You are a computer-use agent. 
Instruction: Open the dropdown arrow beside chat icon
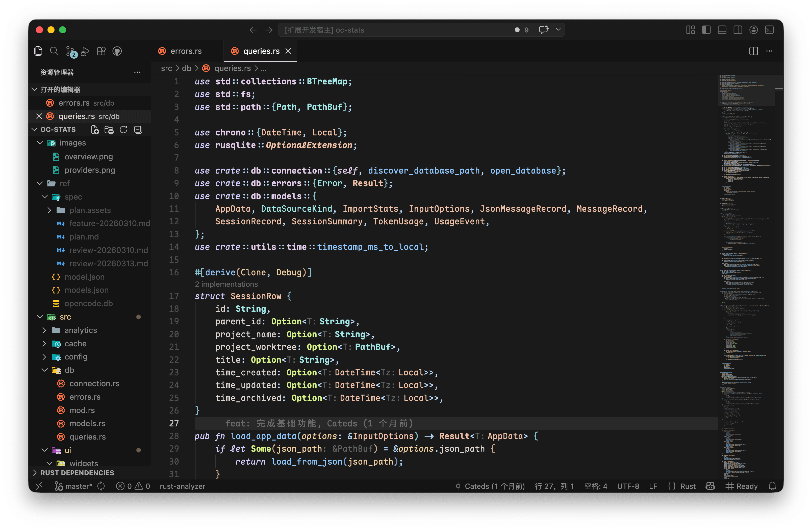pos(558,30)
